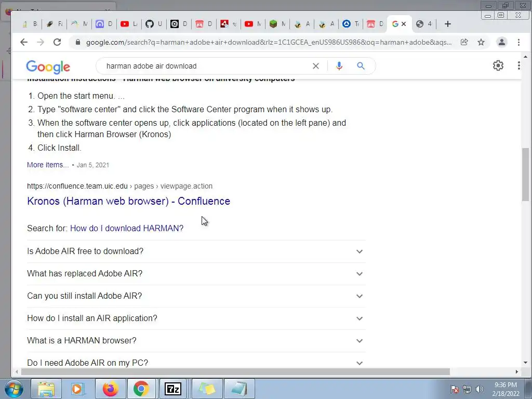Click the address bar URL
Screen dimensions: 532x399
coord(269,42)
